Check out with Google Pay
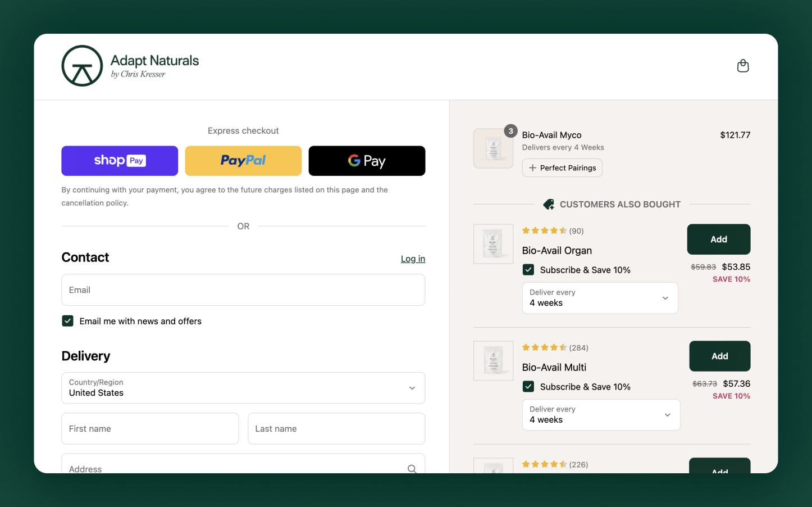 [367, 161]
